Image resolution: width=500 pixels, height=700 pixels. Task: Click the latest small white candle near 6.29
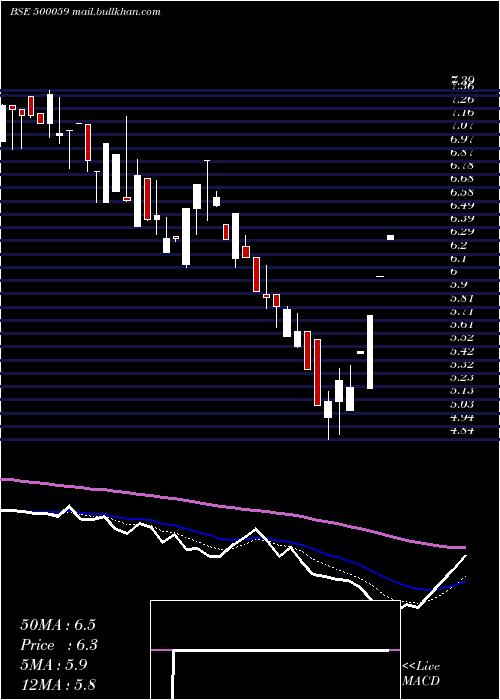click(x=390, y=238)
